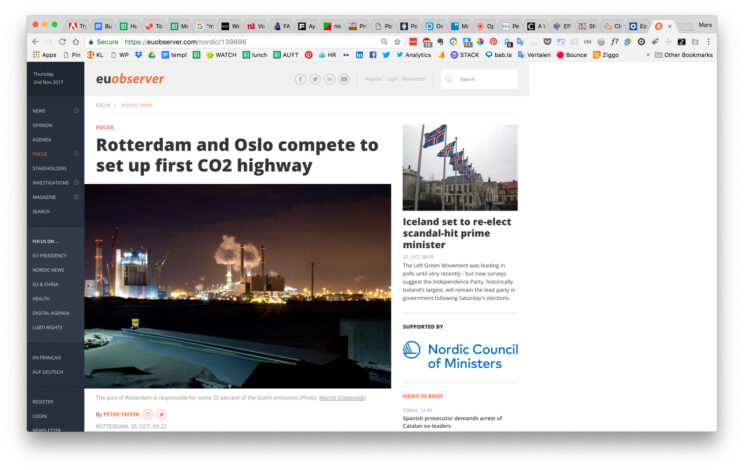Expand the Investigations sidebar submenu arrow
This screenshot has height=470, width=744.
point(76,183)
